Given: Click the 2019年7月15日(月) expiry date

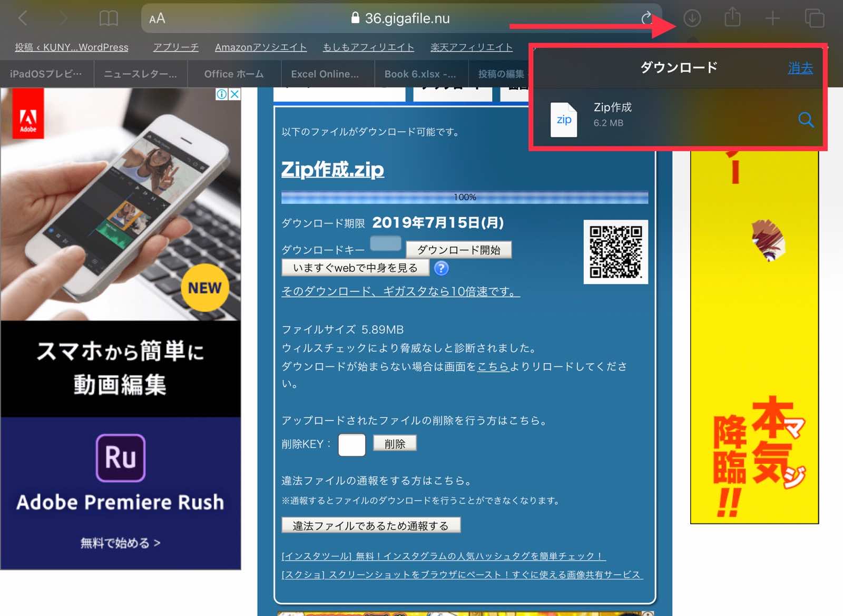Looking at the screenshot, I should pyautogui.click(x=438, y=222).
